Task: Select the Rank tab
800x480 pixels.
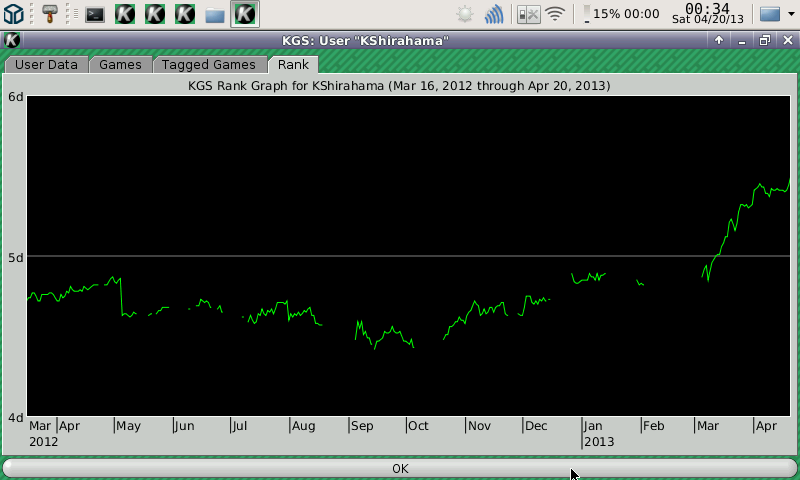Action: coord(293,65)
